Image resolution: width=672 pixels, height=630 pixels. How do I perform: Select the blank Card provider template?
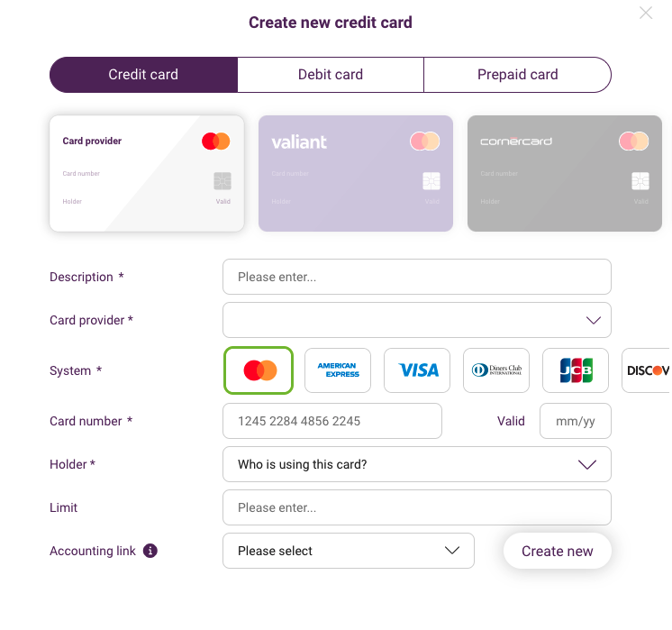tap(147, 173)
